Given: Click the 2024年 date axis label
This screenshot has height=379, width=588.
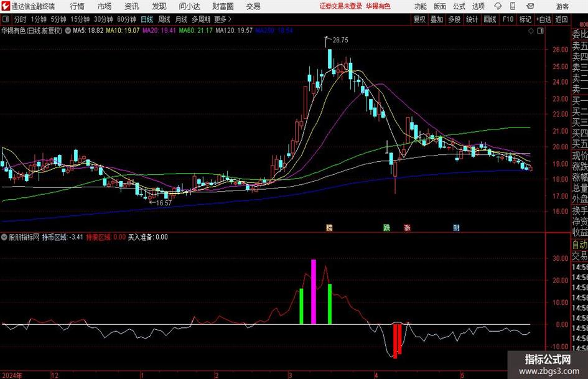Looking at the screenshot, I should coord(12,375).
